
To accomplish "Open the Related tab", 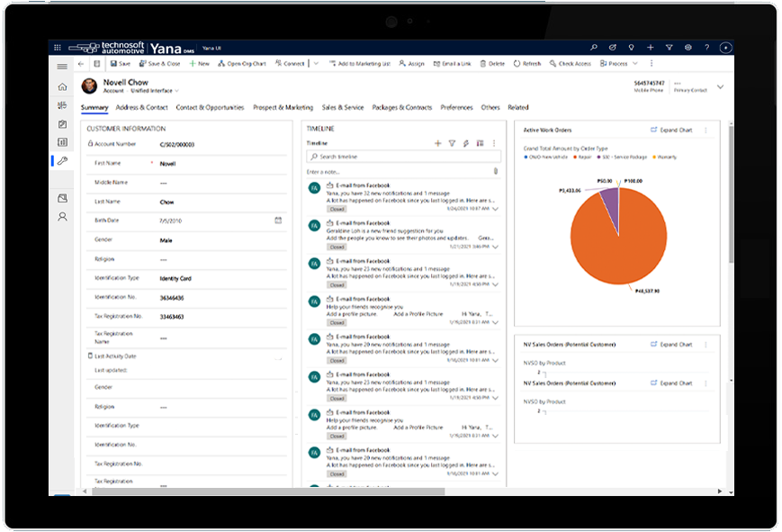I will pyautogui.click(x=518, y=107).
